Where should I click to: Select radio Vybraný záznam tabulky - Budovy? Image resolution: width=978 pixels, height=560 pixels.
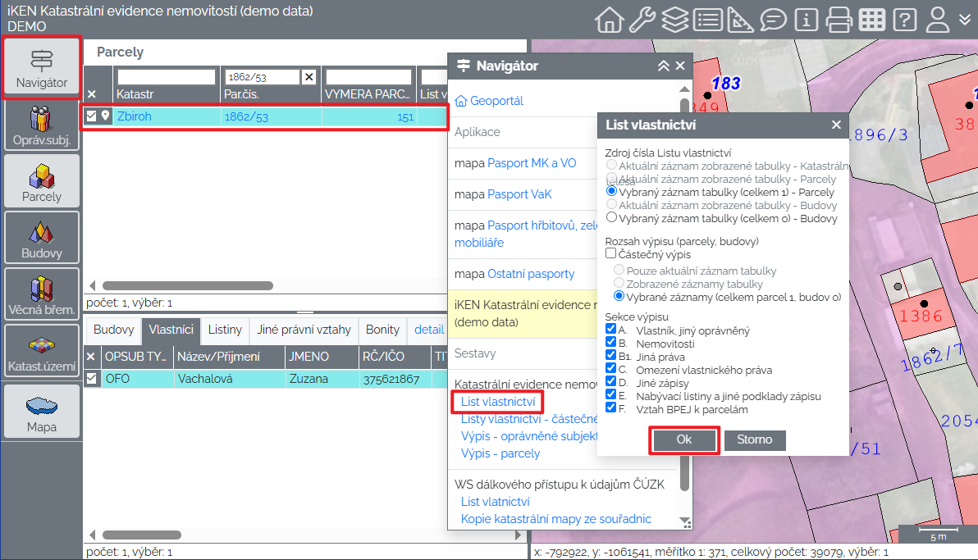pos(611,218)
